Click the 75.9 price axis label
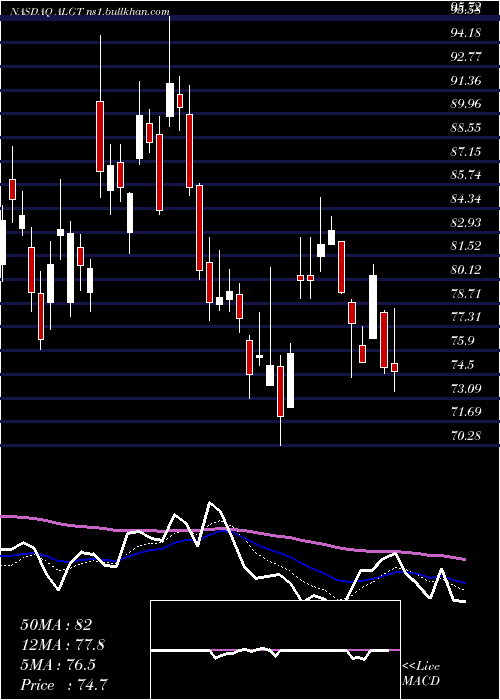 pos(462,342)
